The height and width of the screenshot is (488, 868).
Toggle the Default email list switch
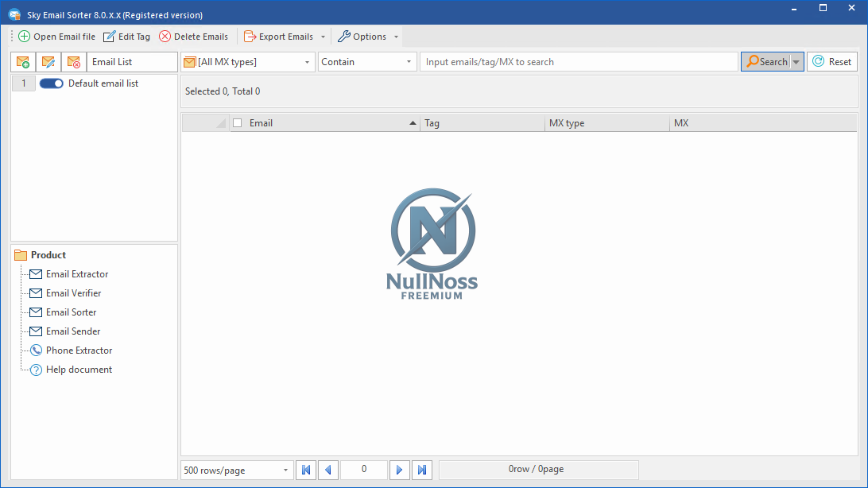pos(51,83)
